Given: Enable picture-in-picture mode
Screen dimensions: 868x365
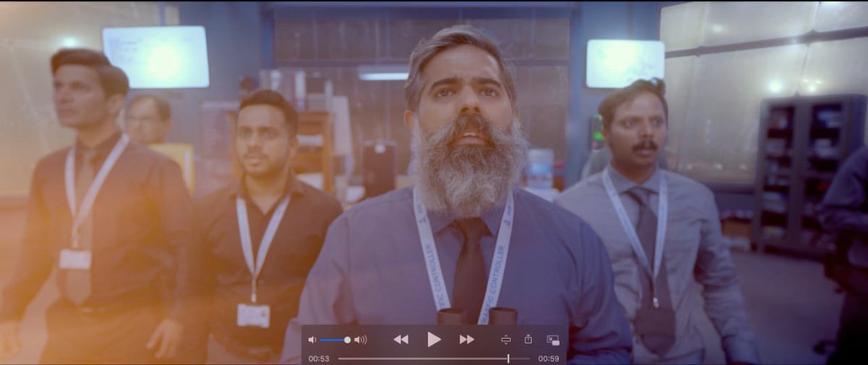Looking at the screenshot, I should pyautogui.click(x=553, y=340).
